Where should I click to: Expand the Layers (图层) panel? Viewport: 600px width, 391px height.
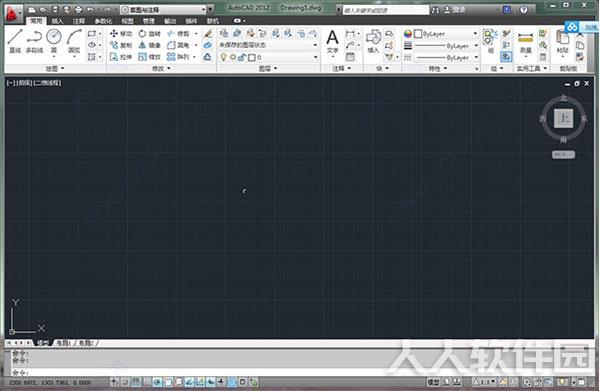268,68
